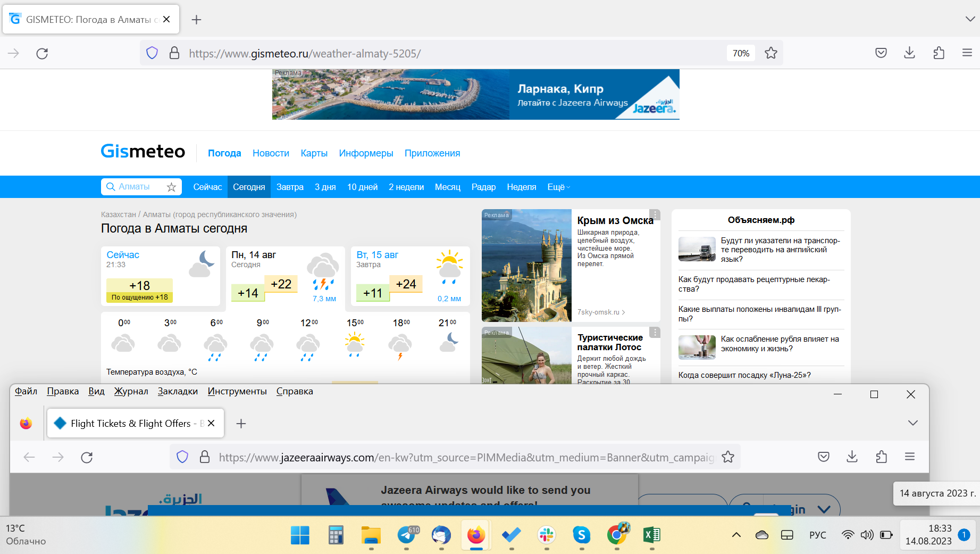
Task: Show hidden system tray icons
Action: coord(736,535)
